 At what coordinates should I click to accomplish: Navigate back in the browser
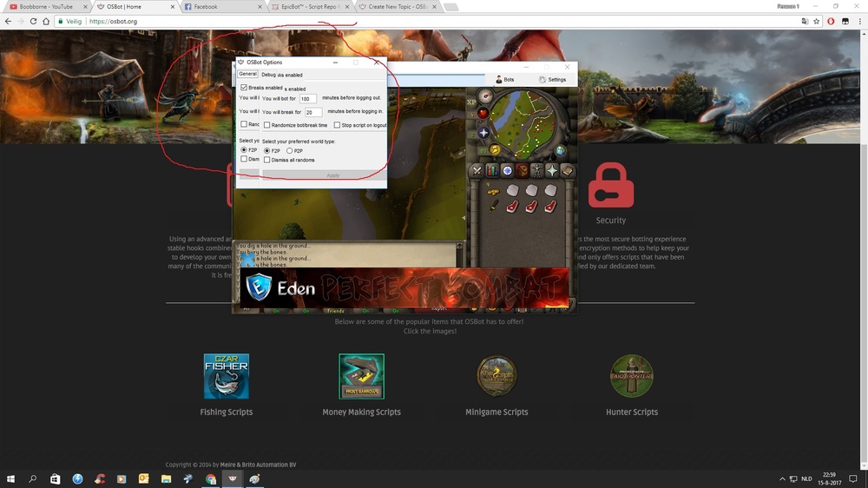8,21
